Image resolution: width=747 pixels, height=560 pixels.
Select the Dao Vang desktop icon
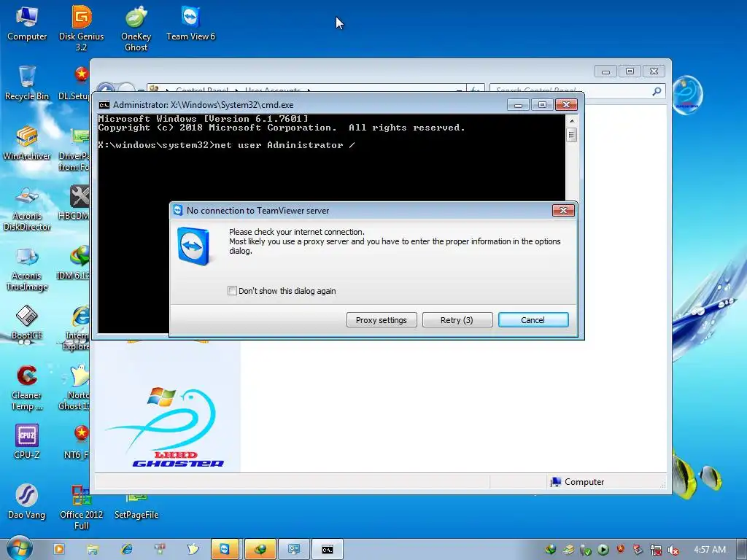pyautogui.click(x=27, y=502)
